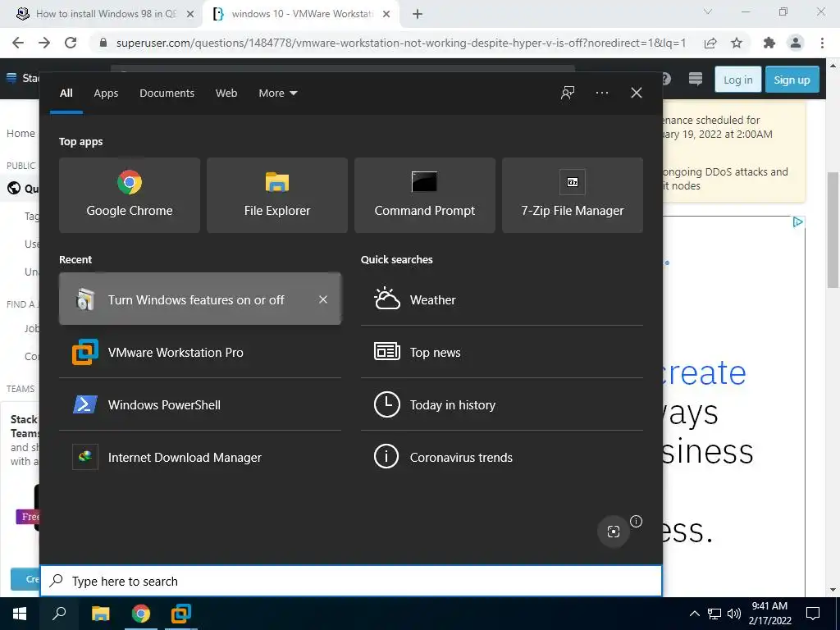Go forward in Chrome
Viewport: 840px width, 630px height.
click(44, 43)
